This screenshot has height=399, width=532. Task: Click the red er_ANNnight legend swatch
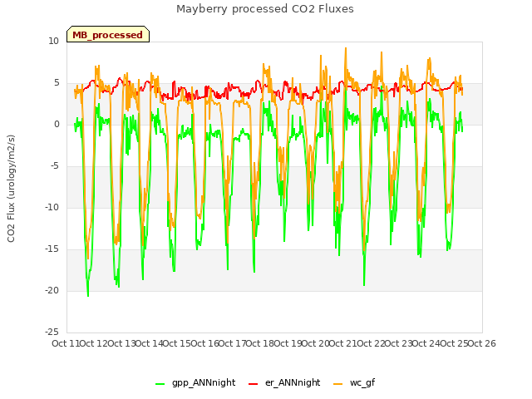coord(253,384)
